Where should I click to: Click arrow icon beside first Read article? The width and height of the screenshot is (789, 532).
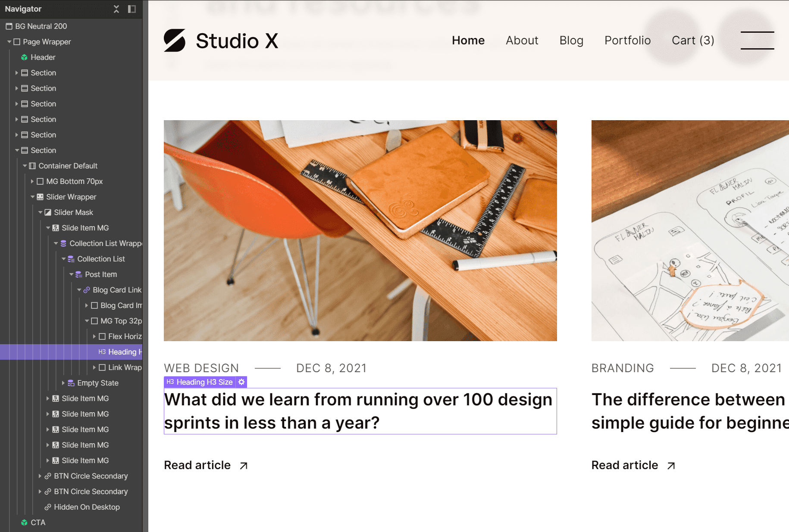[244, 466]
